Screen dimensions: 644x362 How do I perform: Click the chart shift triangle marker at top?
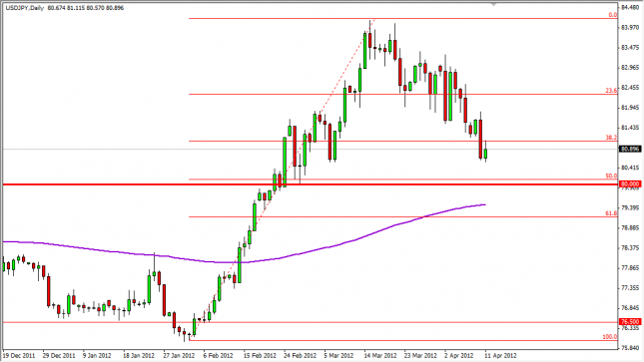point(493,4)
